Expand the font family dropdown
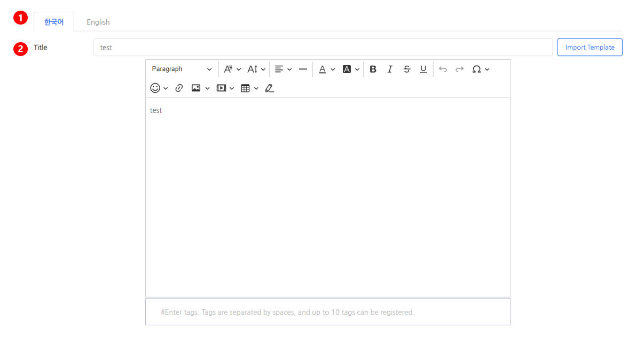 tap(232, 69)
